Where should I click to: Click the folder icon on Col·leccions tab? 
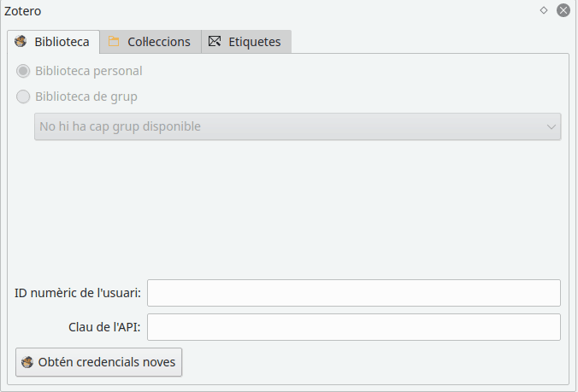coord(114,41)
